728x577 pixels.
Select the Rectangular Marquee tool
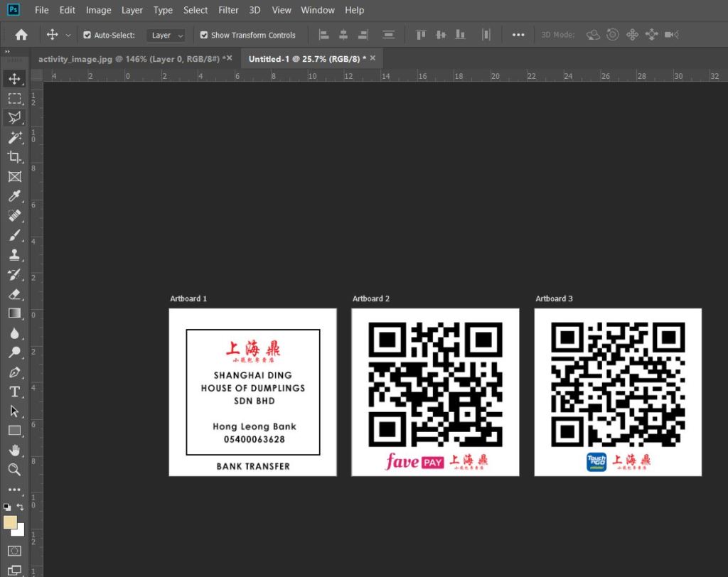(x=14, y=98)
